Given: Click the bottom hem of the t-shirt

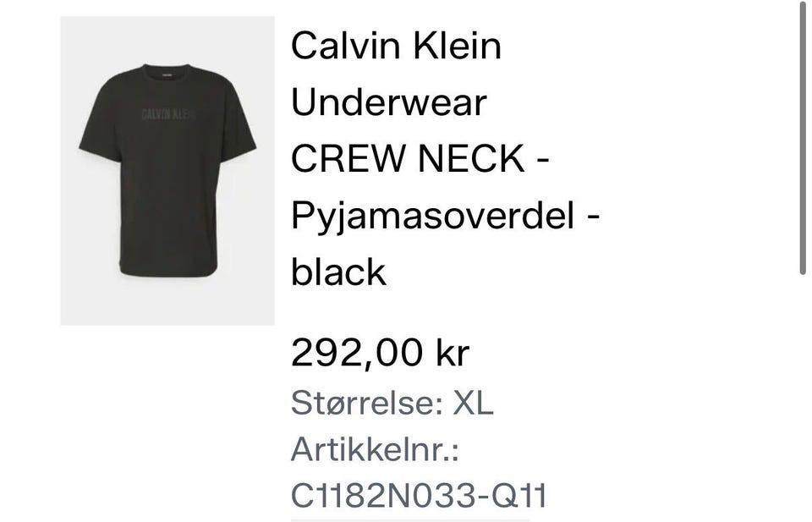Looking at the screenshot, I should point(168,271).
